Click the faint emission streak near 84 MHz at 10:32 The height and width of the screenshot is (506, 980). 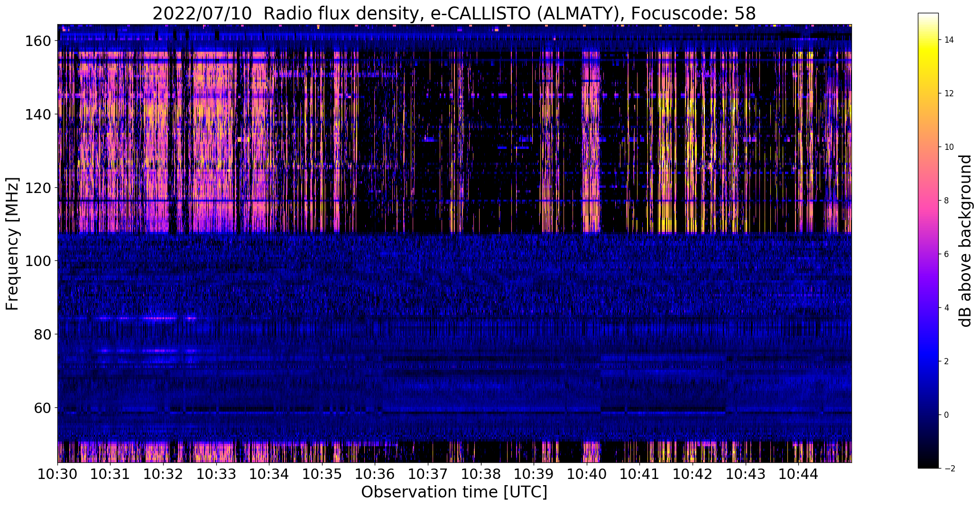[160, 318]
